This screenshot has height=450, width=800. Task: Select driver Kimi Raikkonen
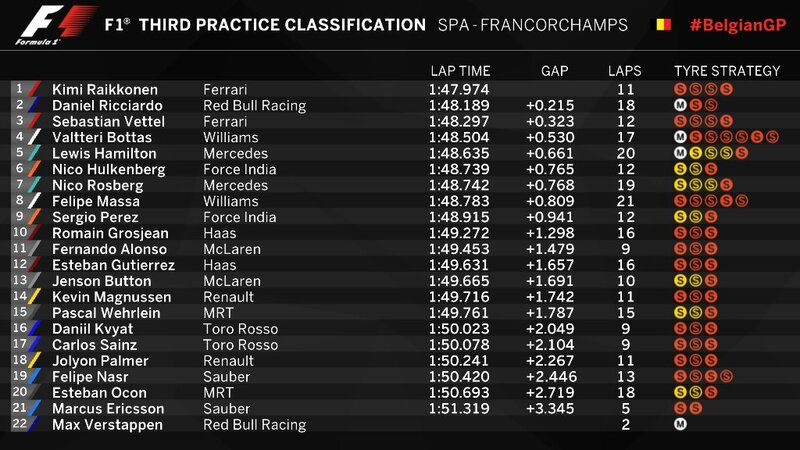tap(105, 90)
